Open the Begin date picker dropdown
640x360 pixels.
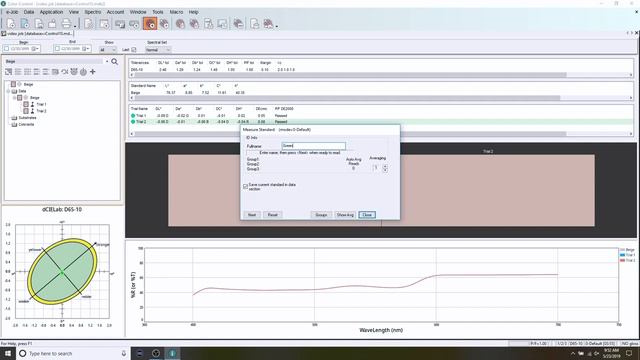(36, 49)
